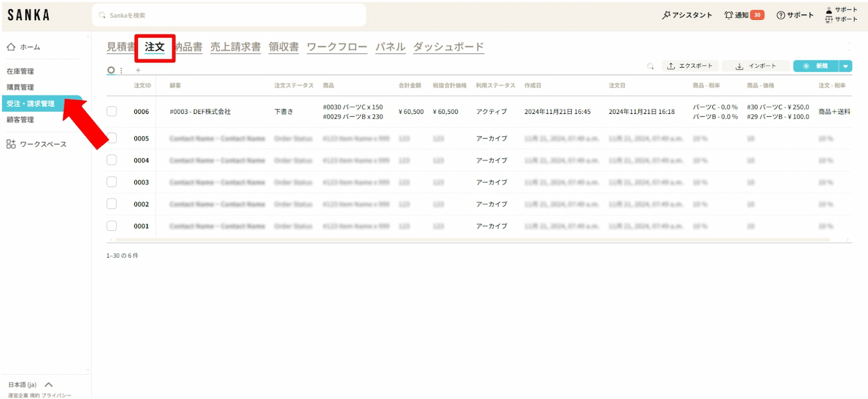
Task: Click the plus icon to add view
Action: coord(138,71)
